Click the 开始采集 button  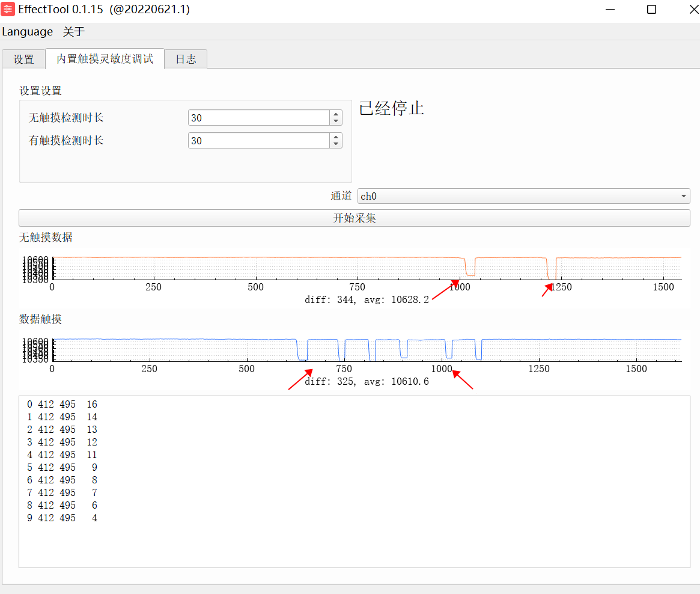click(355, 218)
